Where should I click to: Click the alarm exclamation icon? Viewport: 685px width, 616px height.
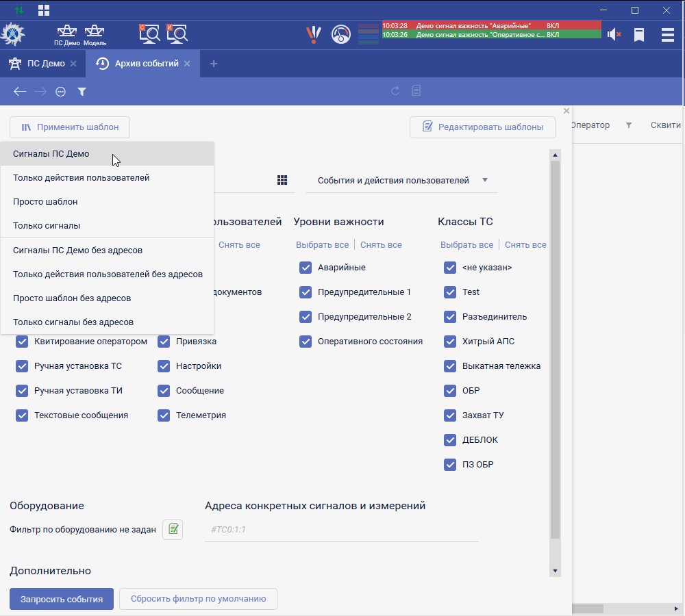point(313,34)
